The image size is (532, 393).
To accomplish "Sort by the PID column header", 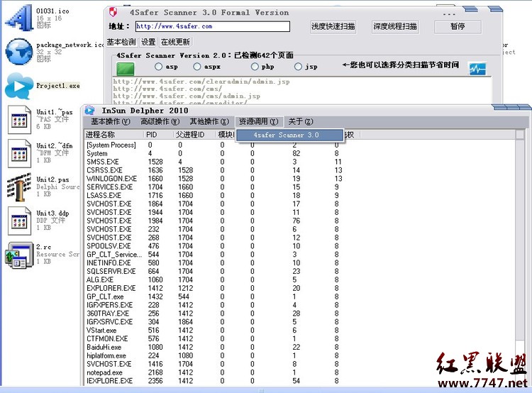I will coord(159,135).
